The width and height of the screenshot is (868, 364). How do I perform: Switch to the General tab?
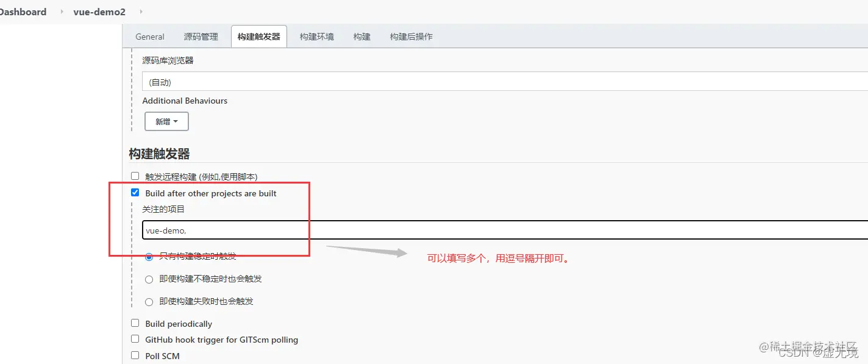pyautogui.click(x=149, y=37)
